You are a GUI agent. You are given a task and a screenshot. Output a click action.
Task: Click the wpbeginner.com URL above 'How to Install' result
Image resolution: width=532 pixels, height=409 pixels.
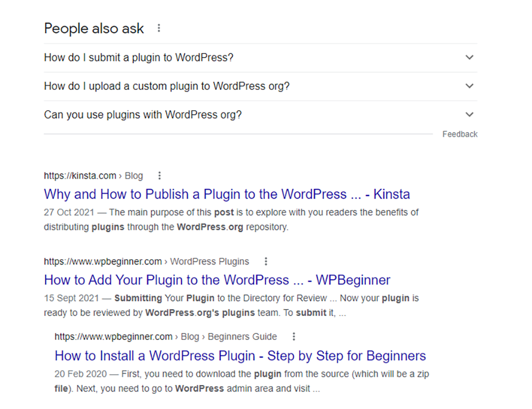tap(113, 337)
